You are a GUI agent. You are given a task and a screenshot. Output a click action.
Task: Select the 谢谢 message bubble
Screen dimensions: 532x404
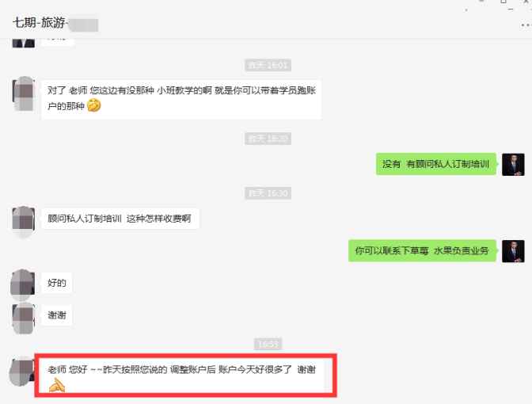(57, 315)
